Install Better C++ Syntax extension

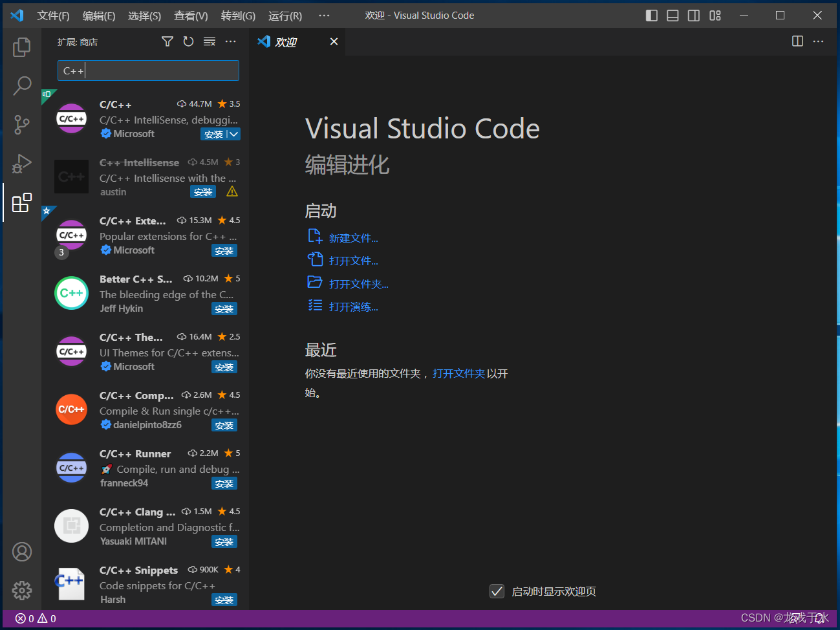click(224, 309)
